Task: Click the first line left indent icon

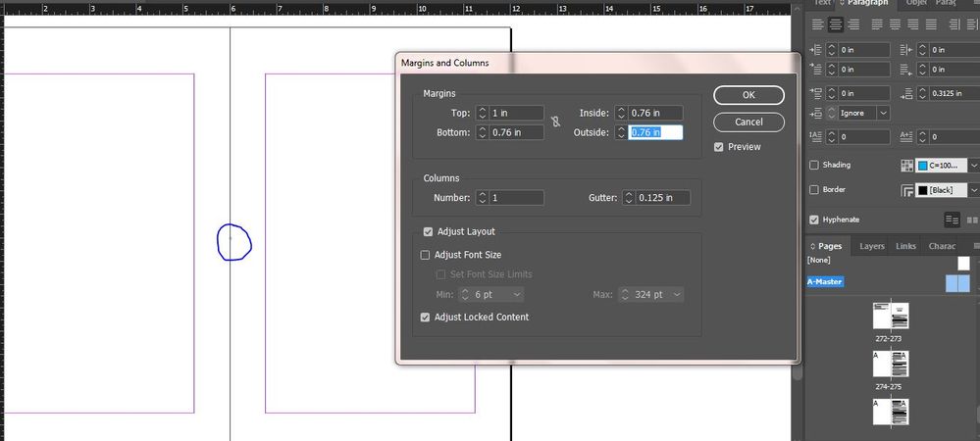Action: coord(816,70)
